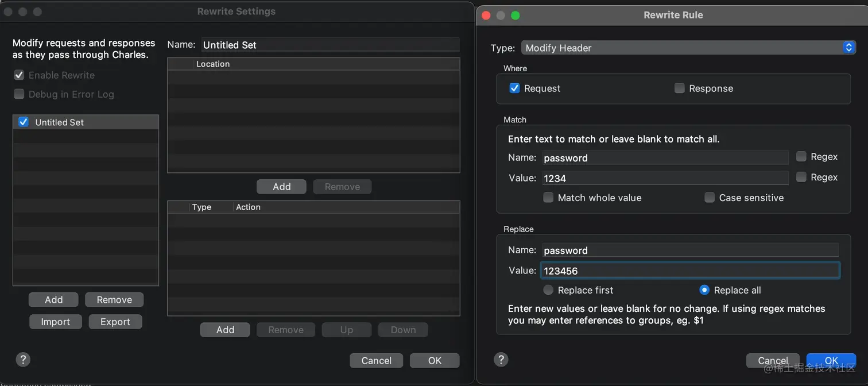868x386 pixels.
Task: Toggle Enable Rewrite checkbox
Action: 19,75
